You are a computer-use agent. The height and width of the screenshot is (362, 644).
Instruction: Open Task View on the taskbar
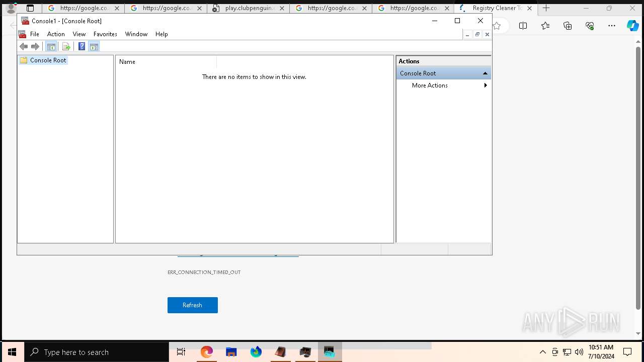[x=181, y=352]
